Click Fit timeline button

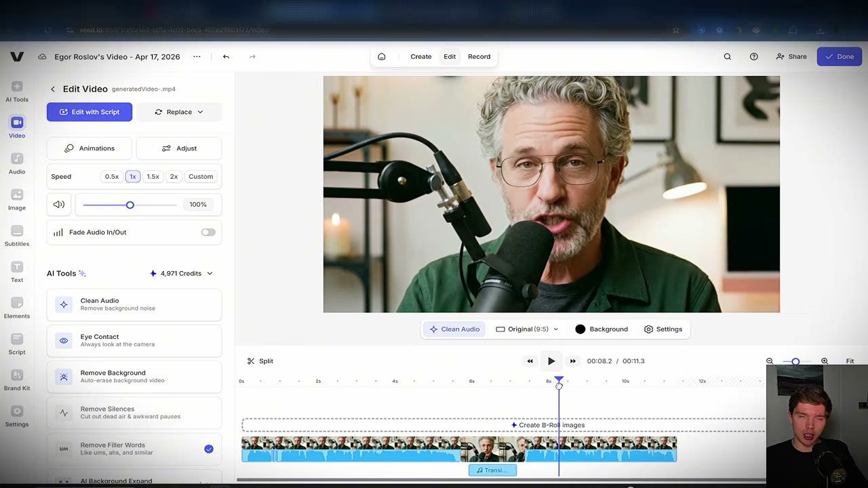tap(850, 361)
